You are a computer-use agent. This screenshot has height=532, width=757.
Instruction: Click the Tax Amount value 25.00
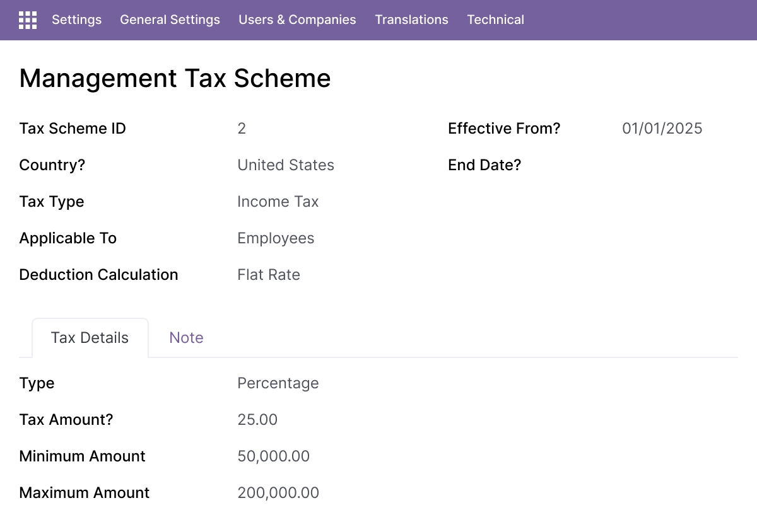point(257,420)
